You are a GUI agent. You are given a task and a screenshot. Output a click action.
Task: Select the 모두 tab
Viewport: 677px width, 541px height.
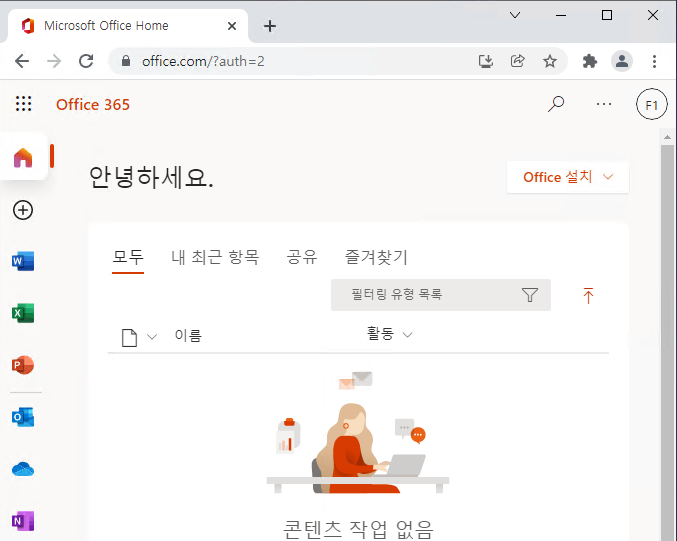click(x=128, y=257)
